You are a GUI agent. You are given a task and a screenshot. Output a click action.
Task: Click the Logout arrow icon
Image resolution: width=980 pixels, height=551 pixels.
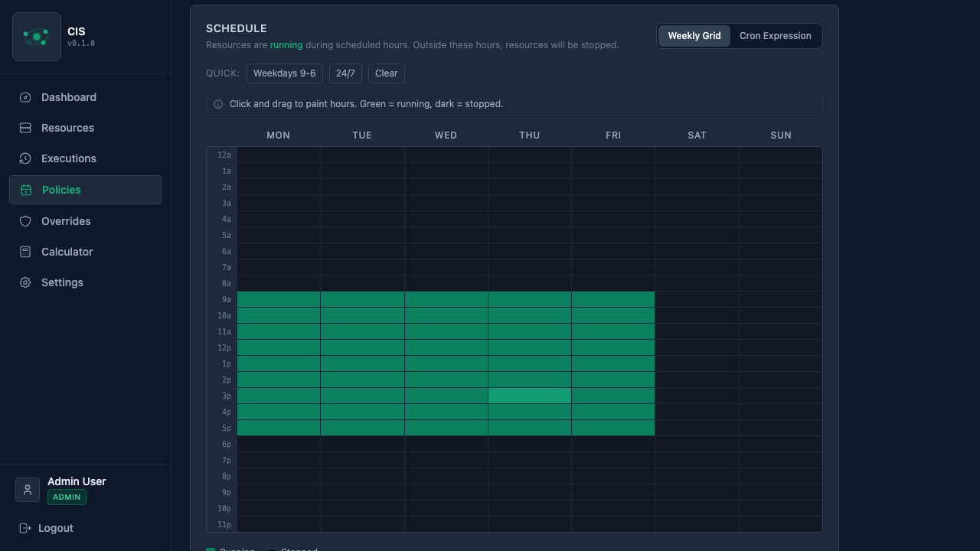tap(25, 528)
